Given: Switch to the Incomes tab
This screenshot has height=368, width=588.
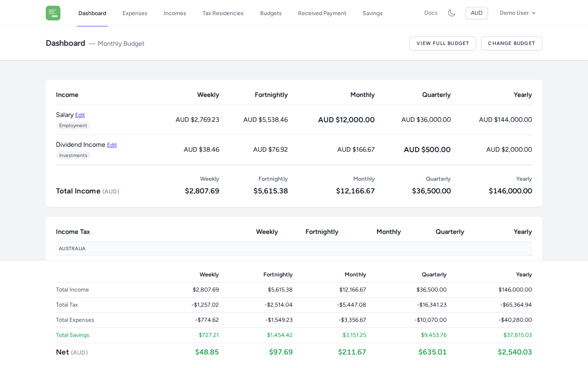Looking at the screenshot, I should click(175, 13).
